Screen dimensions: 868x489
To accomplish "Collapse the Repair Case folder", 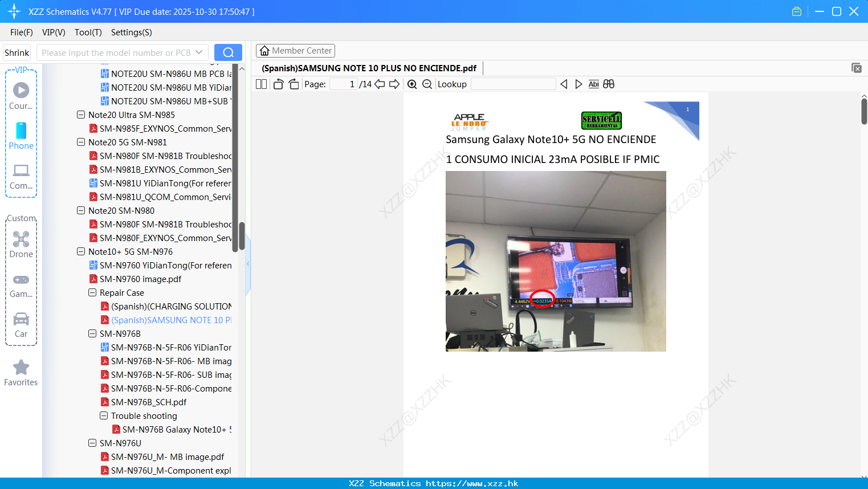I will pos(92,292).
